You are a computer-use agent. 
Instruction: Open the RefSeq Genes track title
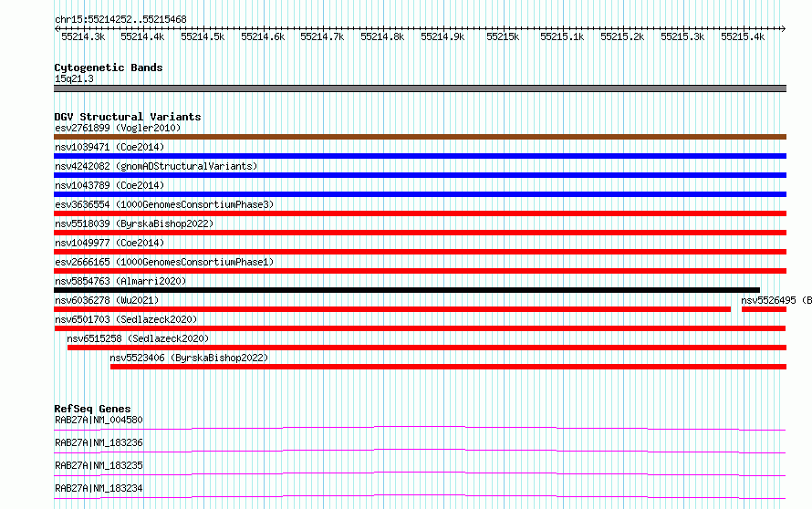click(x=92, y=409)
